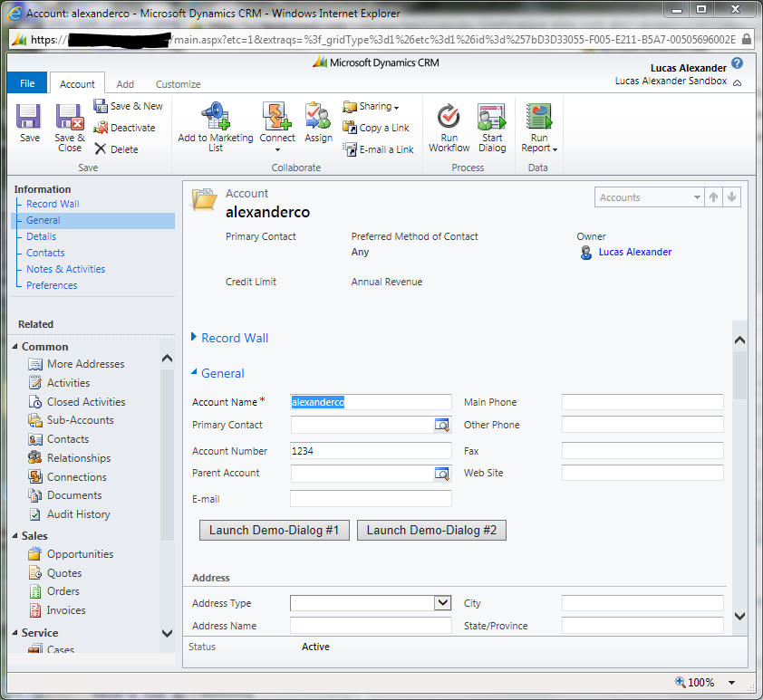Click Launch Demo-Dialog #1 button
763x700 pixels.
(275, 530)
